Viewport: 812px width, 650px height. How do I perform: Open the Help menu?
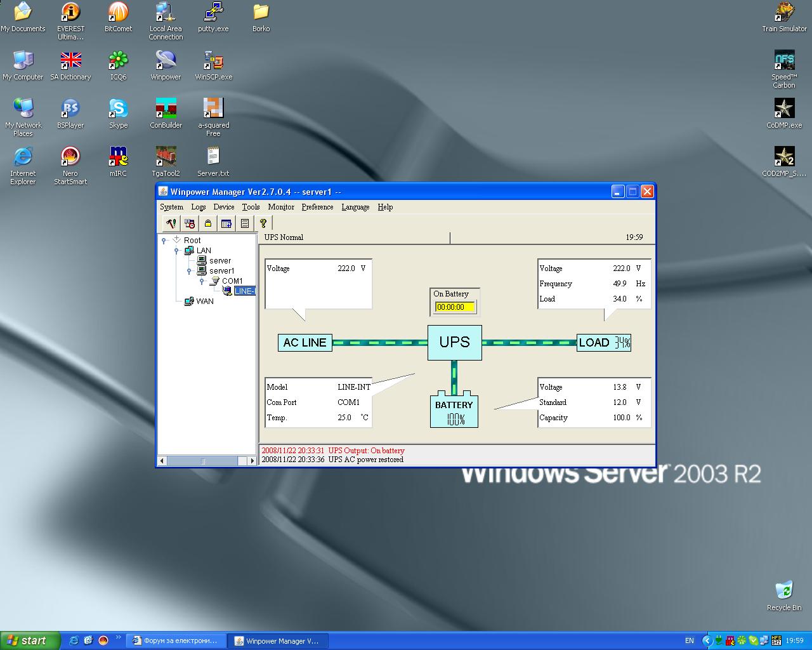click(x=385, y=207)
